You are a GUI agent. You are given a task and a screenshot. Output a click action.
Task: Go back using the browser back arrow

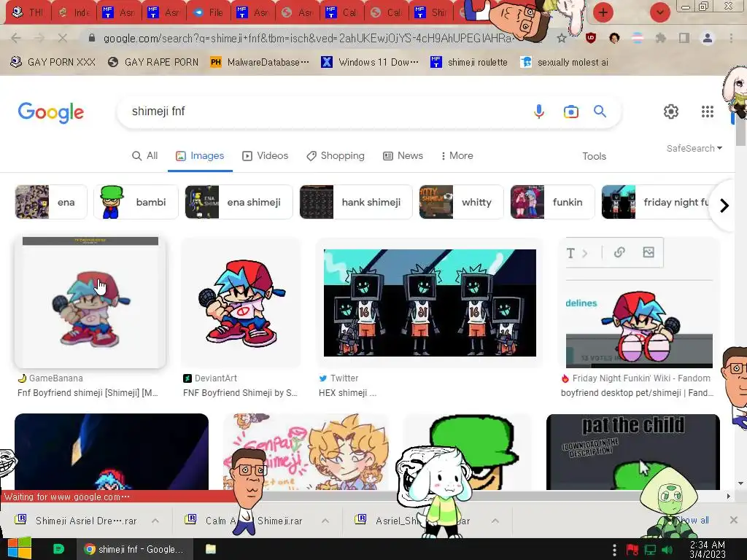[x=16, y=38]
